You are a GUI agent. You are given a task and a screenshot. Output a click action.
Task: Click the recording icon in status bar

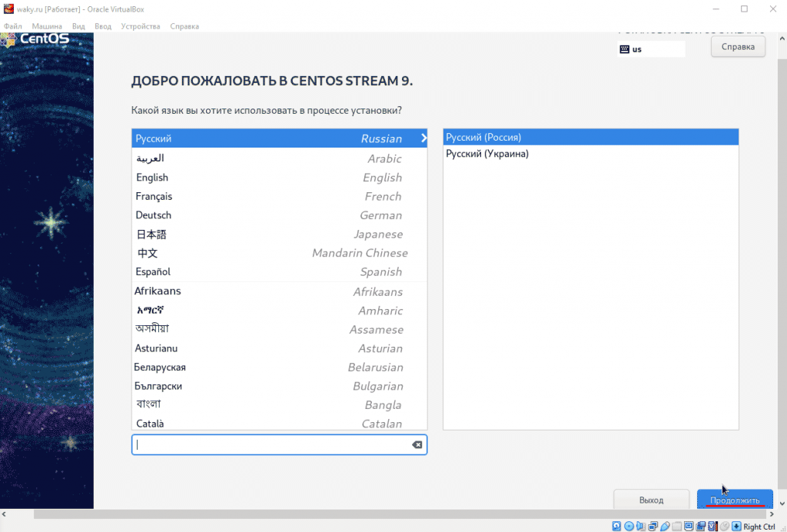[x=701, y=526]
